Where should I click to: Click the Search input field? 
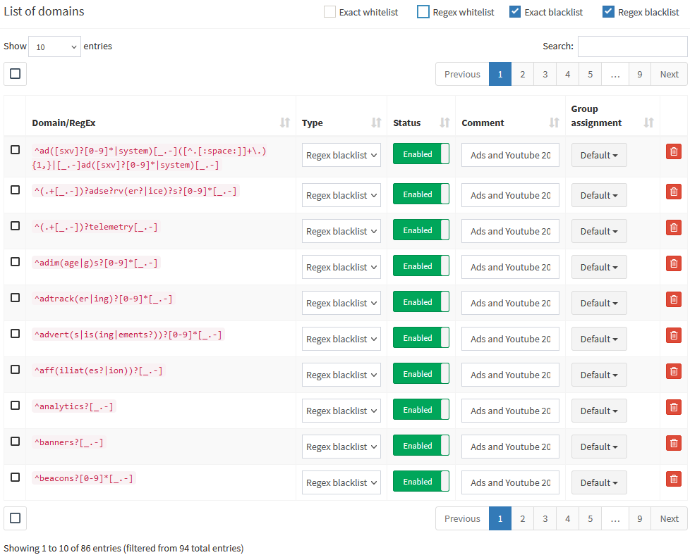point(632,46)
